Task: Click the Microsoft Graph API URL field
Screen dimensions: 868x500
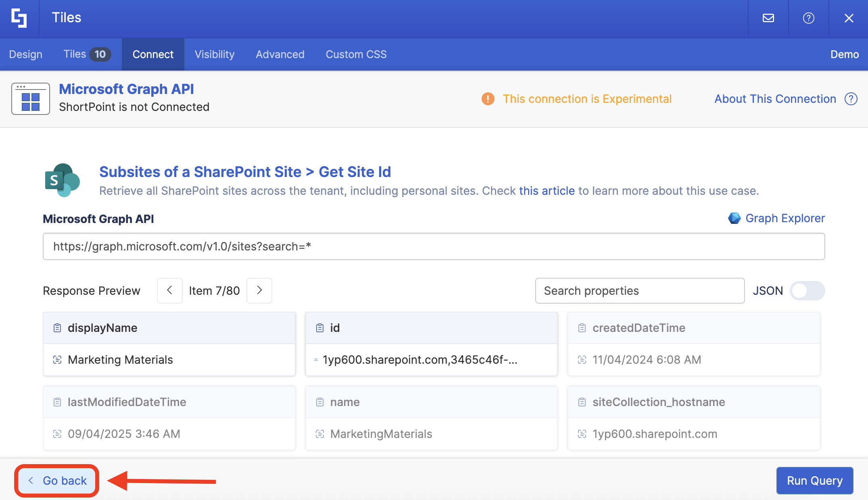Action: point(434,246)
